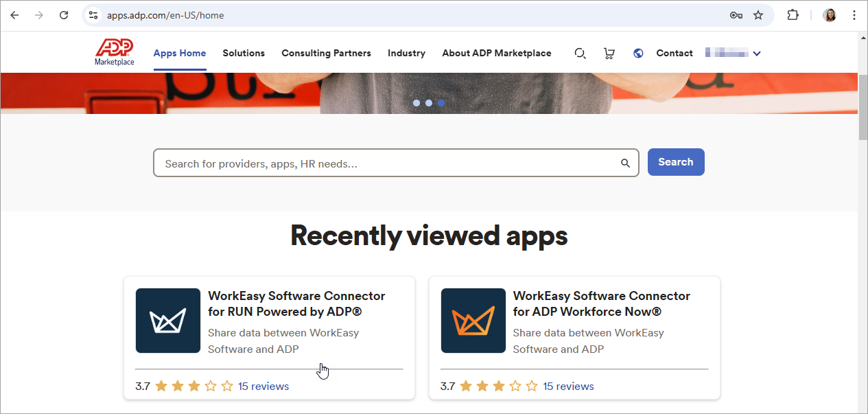Click the ADP Marketplace logo

click(x=115, y=52)
